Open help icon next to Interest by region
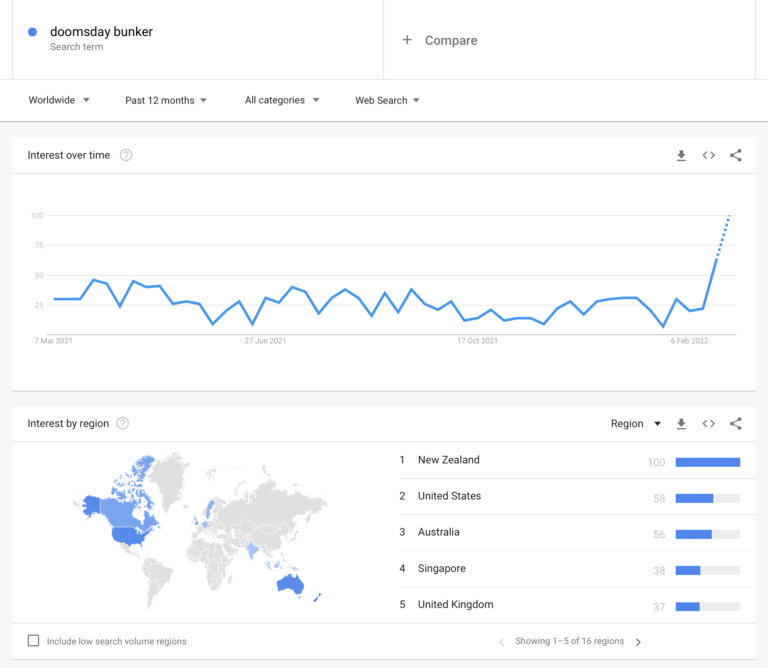768x668 pixels. (123, 424)
